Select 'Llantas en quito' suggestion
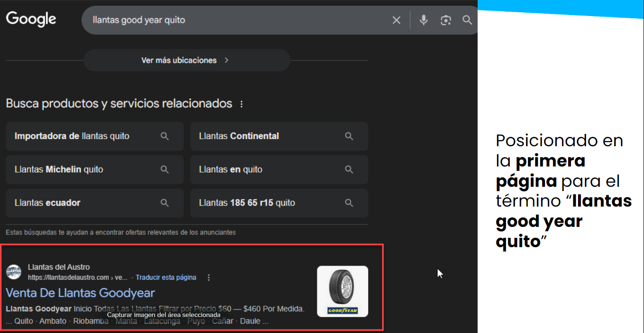 [x=279, y=170]
